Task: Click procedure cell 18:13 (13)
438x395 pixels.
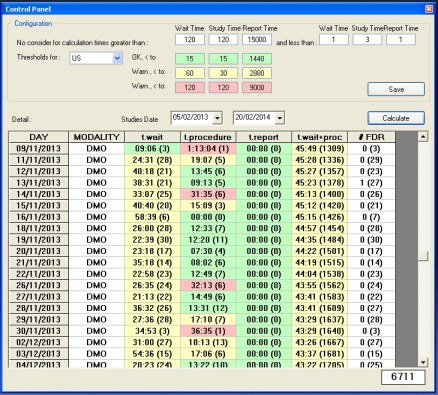Action: pyautogui.click(x=208, y=342)
